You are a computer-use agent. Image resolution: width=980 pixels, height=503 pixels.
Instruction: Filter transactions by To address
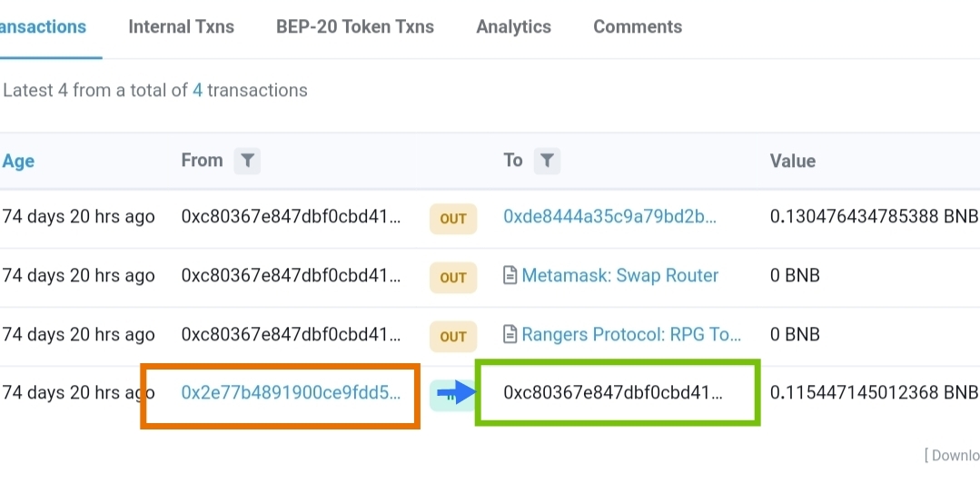547,162
